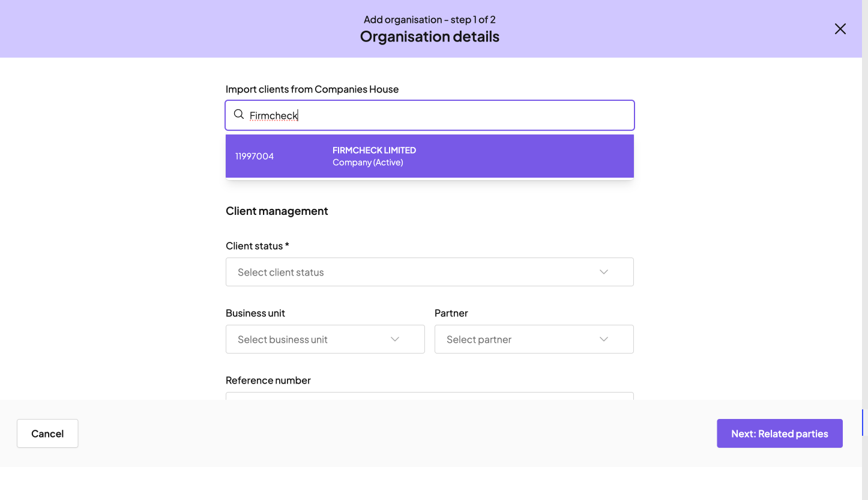
Task: Click into the Reference number field
Action: pos(429,396)
